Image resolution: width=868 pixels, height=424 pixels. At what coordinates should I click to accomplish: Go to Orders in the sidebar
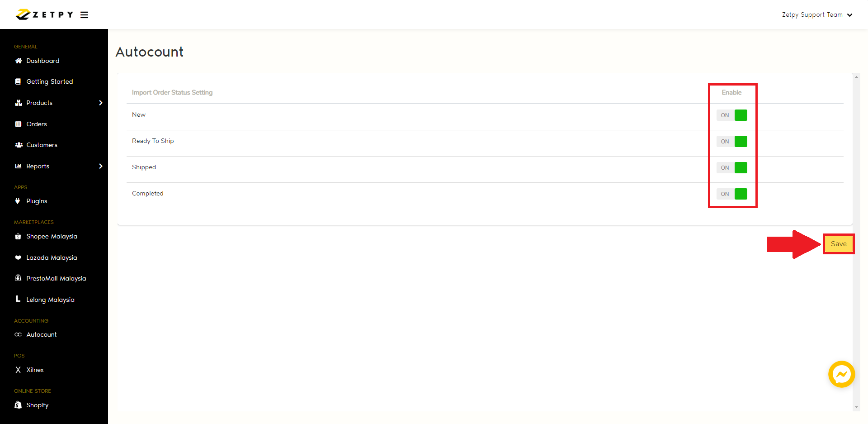(37, 124)
